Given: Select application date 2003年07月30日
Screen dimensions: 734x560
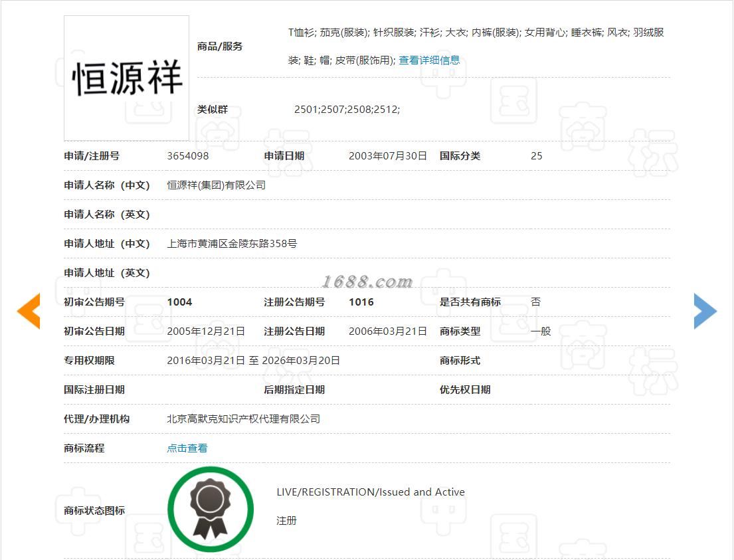Looking at the screenshot, I should tap(388, 156).
